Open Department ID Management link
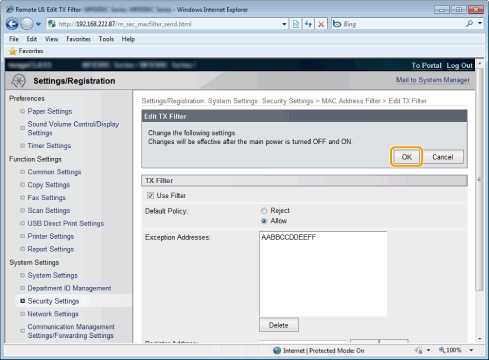This screenshot has width=489, height=360. 69,288
